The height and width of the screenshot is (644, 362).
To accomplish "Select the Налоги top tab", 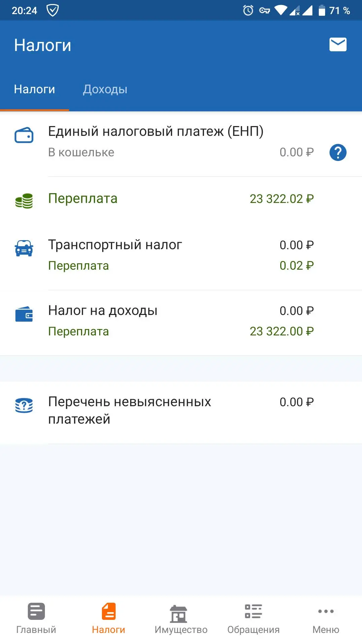I will click(35, 89).
